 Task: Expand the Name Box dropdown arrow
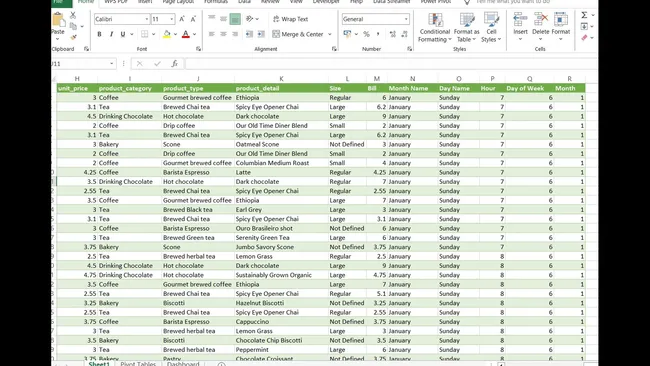pos(112,63)
